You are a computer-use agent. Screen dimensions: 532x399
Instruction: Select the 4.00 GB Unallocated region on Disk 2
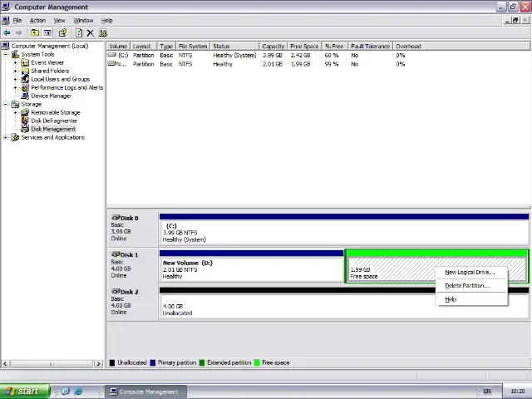coord(343,303)
